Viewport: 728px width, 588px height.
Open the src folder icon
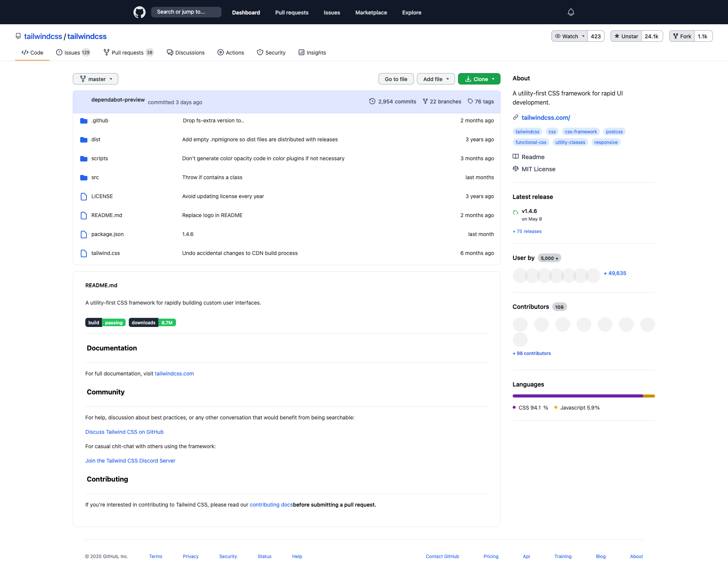click(x=84, y=177)
